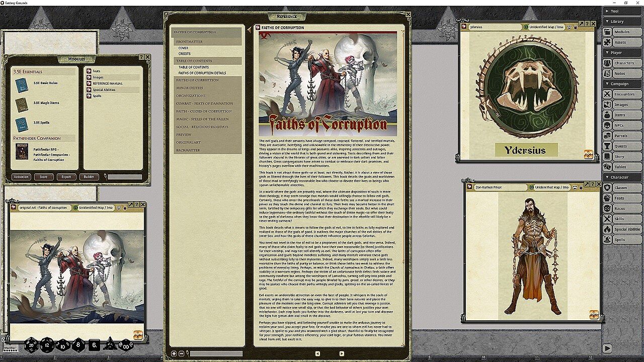The image size is (644, 362).
Task: Zoom in the Reference window with plus icon
Action: coord(174,353)
